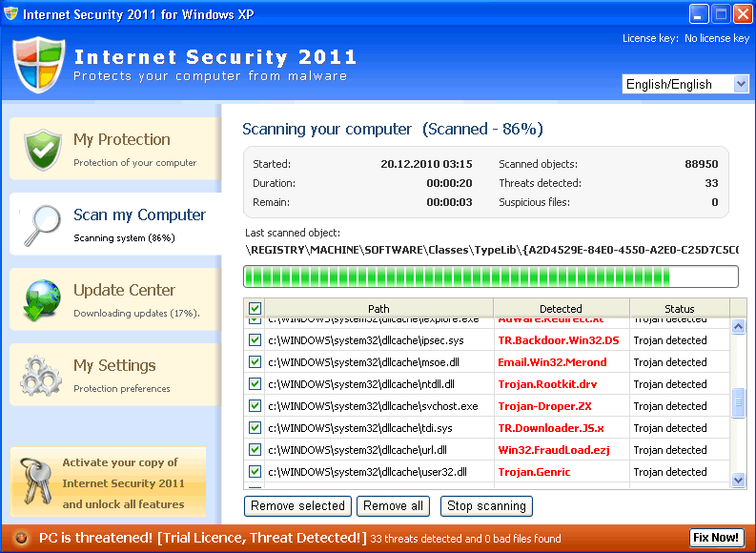756x553 pixels.
Task: Toggle the select-all checkbox in Path header
Action: pos(255,308)
